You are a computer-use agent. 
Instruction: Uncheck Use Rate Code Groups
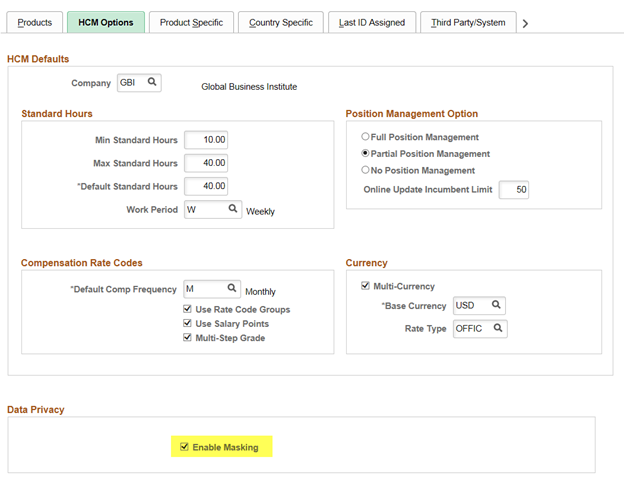[187, 310]
